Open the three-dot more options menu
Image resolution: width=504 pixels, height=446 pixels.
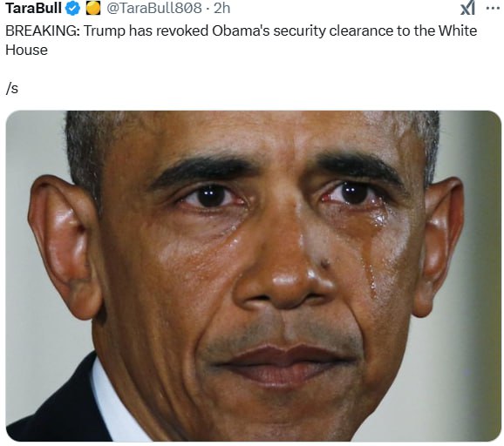click(493, 9)
